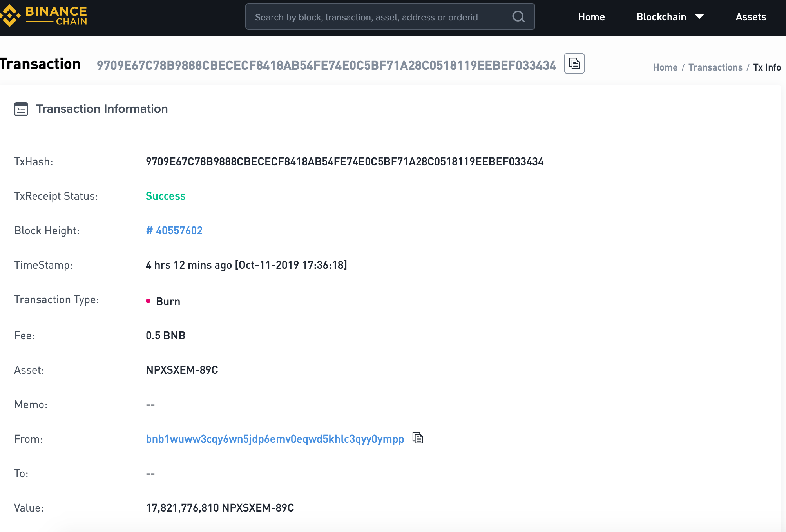Focus the block or transaction search field
The height and width of the screenshot is (532, 786).
[x=376, y=17]
